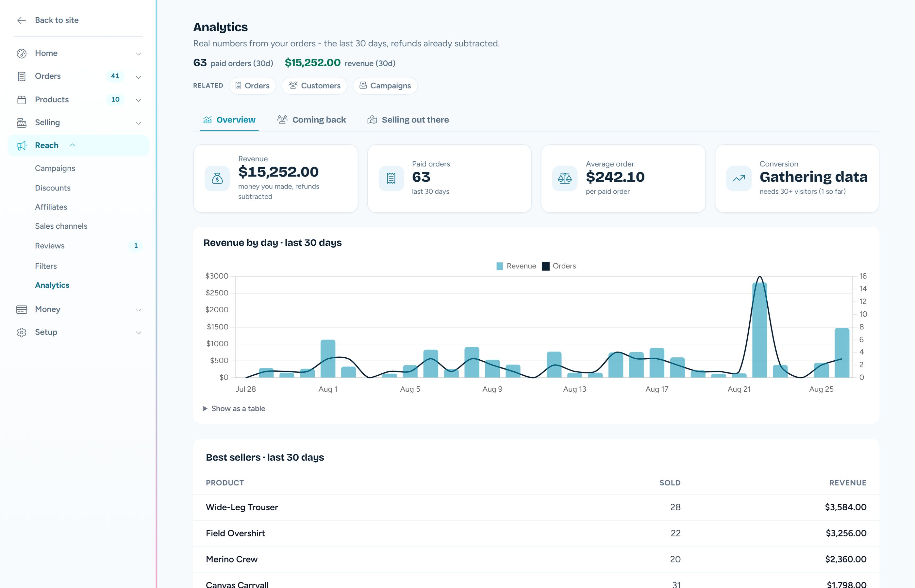
Task: Click the Setup gear icon
Action: coord(22,332)
